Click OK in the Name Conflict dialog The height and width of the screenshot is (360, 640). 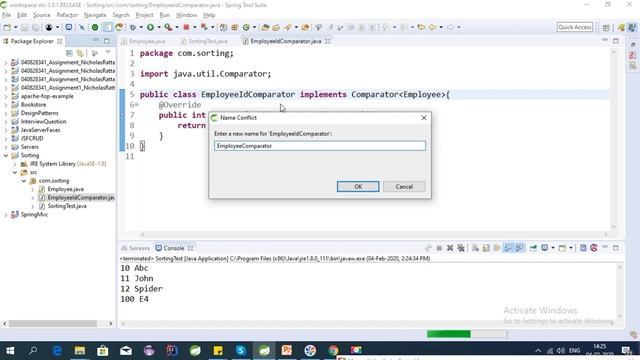point(358,187)
